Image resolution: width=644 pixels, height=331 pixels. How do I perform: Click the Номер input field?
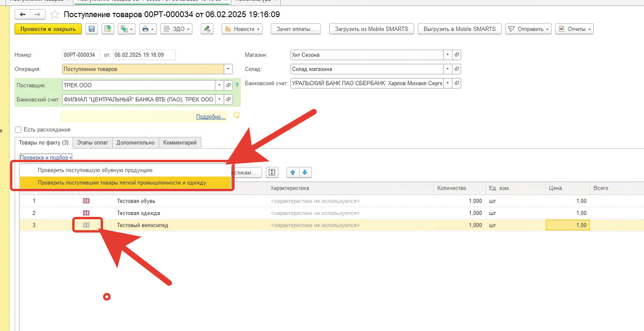click(x=81, y=55)
